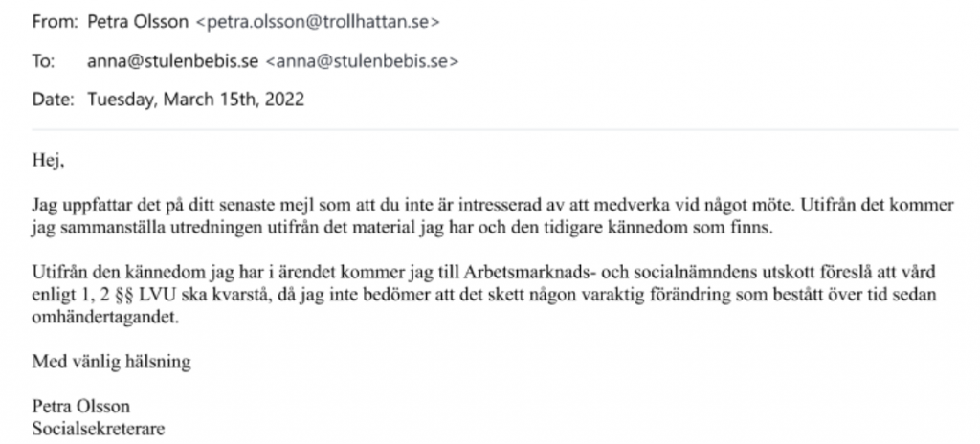The width and height of the screenshot is (980, 444).
Task: Select the recipient display name anna@stulenbebis.se
Action: (x=172, y=61)
